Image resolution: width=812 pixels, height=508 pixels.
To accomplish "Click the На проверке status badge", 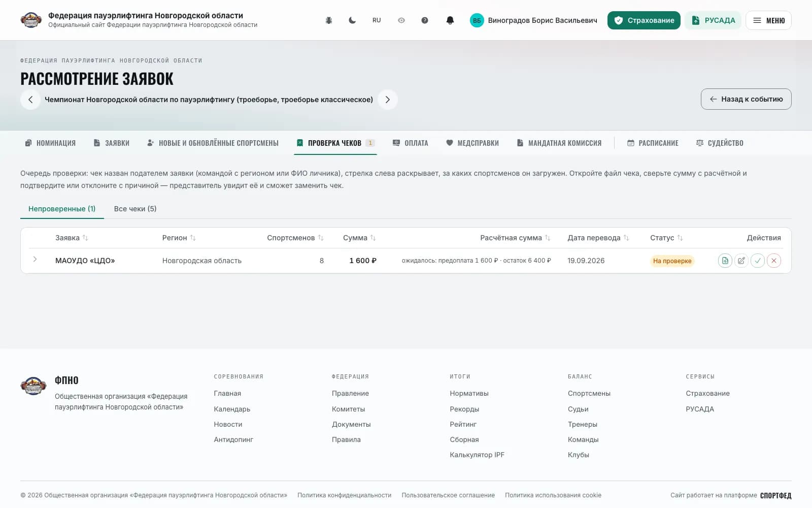I will pos(672,261).
